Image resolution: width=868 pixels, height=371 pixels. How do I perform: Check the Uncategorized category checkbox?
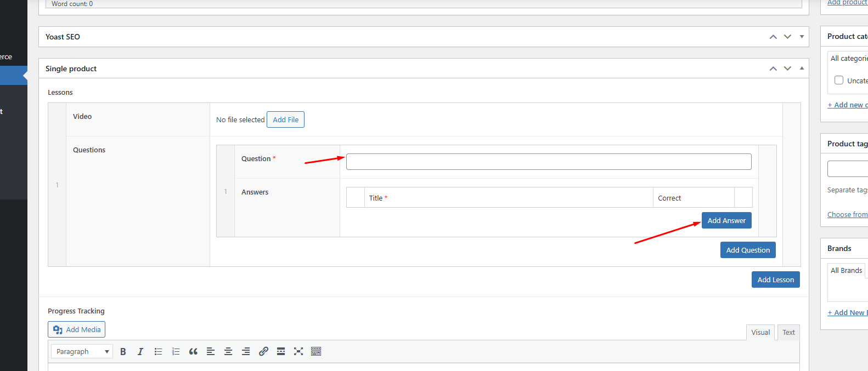point(839,81)
